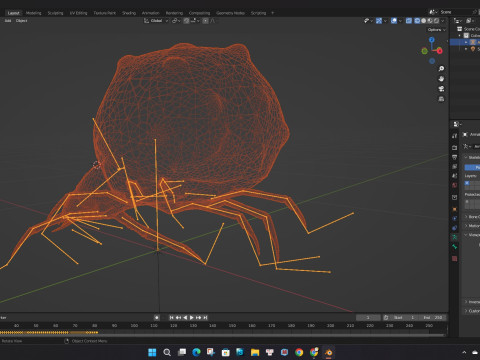Select rendered viewport shading
The width and height of the screenshot is (480, 360).
[436, 21]
